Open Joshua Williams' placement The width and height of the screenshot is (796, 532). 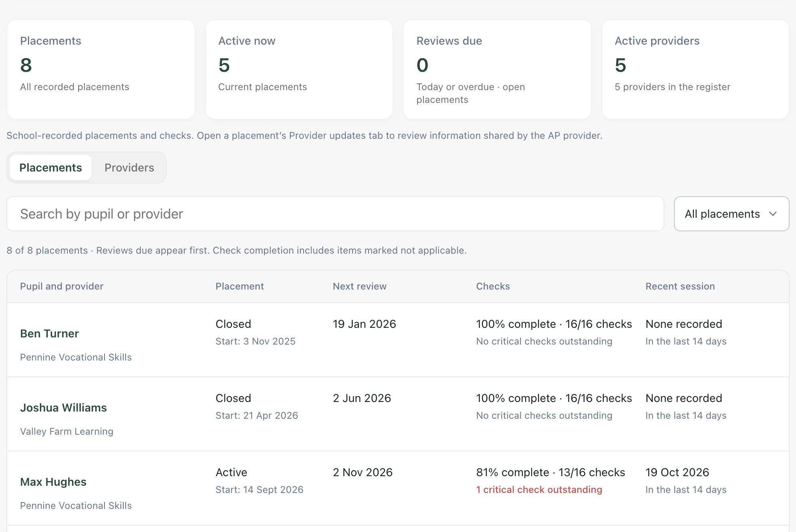[63, 408]
